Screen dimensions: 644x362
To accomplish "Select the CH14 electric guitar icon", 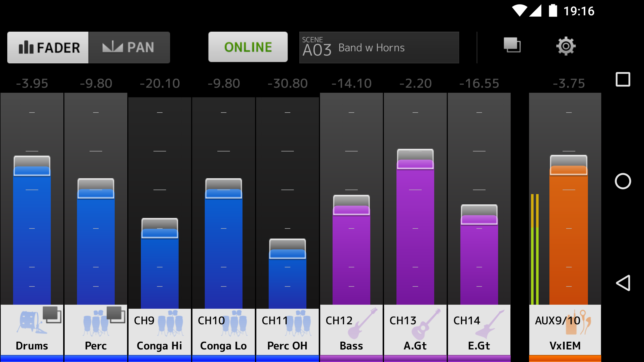I will tap(490, 324).
